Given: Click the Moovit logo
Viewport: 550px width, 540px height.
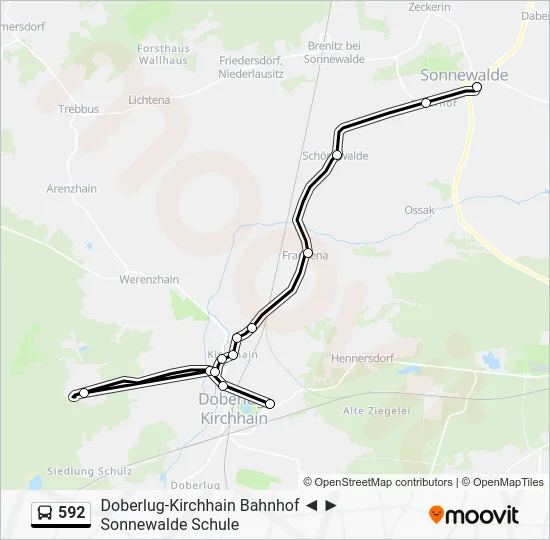Looking at the screenshot, I should tap(474, 515).
